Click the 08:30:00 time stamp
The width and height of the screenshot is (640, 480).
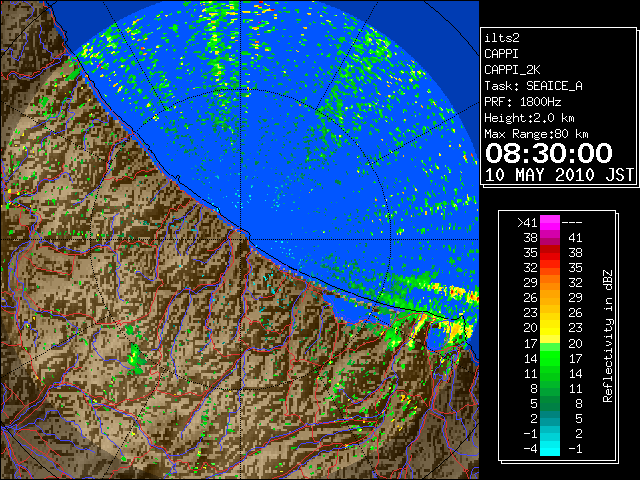pos(549,153)
